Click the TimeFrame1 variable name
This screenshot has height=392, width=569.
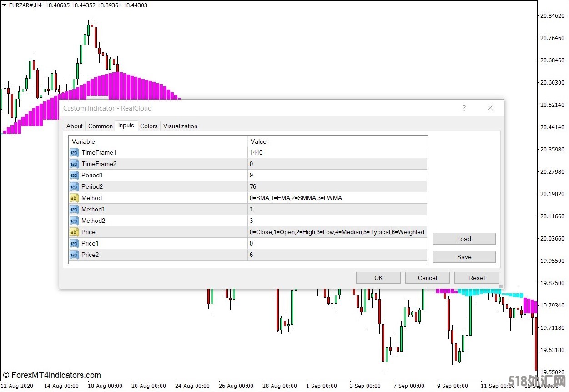click(x=99, y=152)
